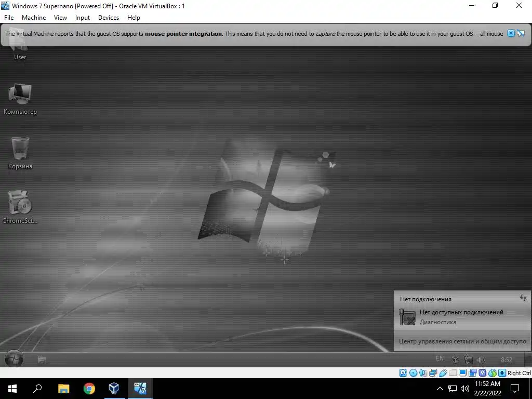Click 'Нет доступных подключений' text in popup
532x399 pixels.
461,312
